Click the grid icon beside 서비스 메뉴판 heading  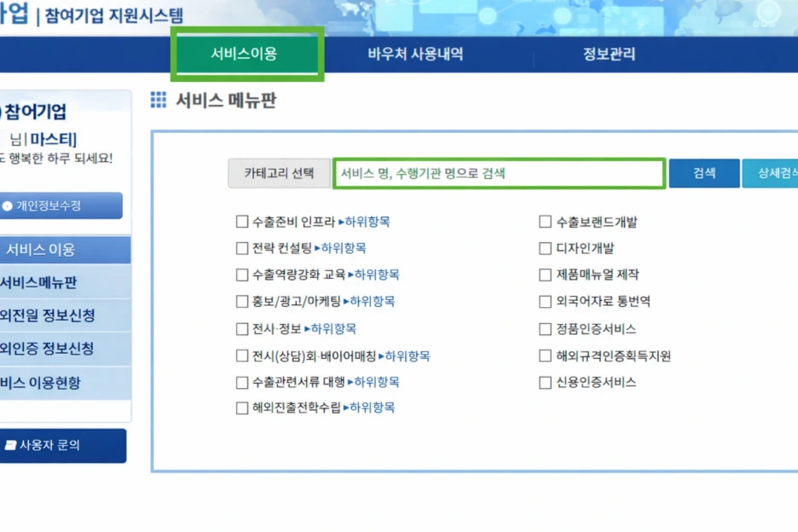(x=157, y=101)
